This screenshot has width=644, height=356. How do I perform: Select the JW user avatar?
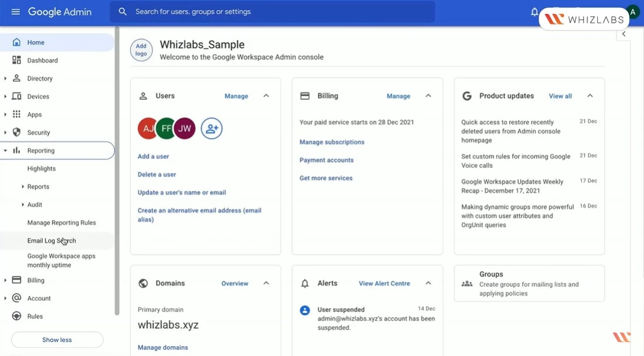tap(185, 128)
